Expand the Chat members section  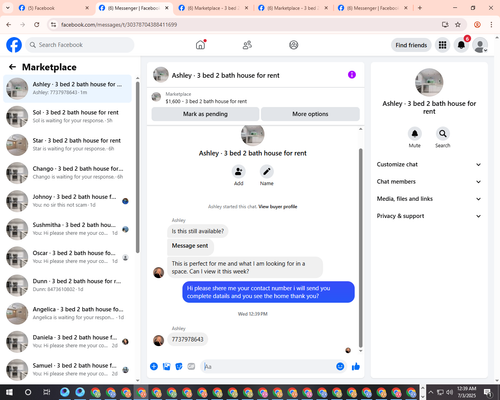pos(429,182)
